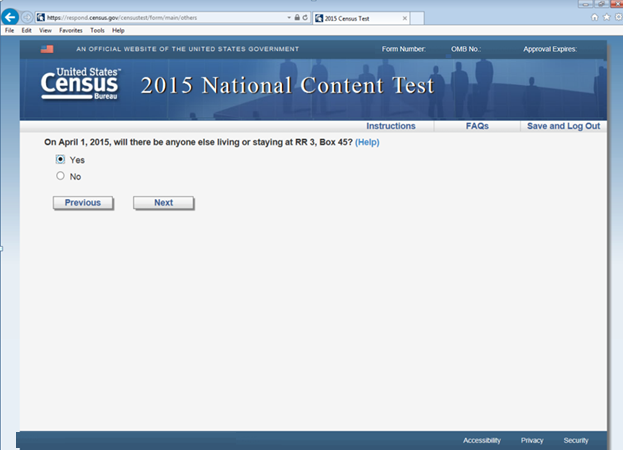Click the Favorites star icon
Screen dimensions: 623x450
click(x=606, y=17)
